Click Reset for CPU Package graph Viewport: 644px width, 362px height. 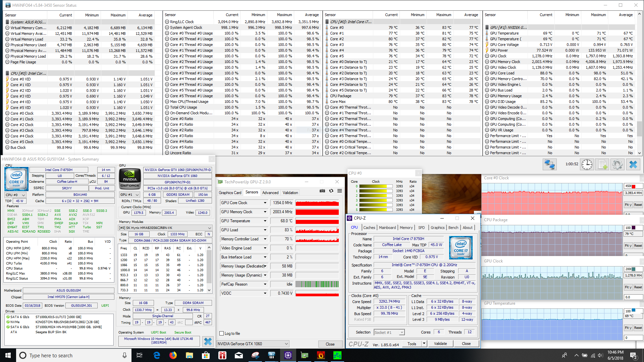tap(638, 246)
